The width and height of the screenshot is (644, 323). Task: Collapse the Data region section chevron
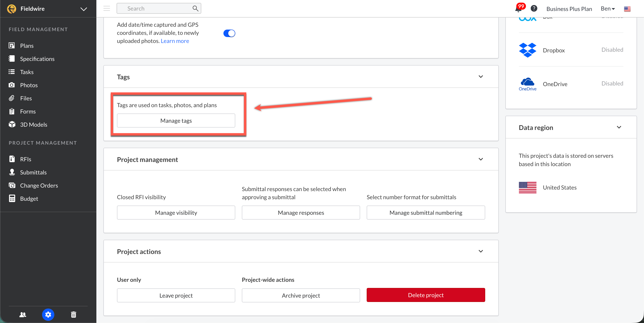pyautogui.click(x=619, y=127)
